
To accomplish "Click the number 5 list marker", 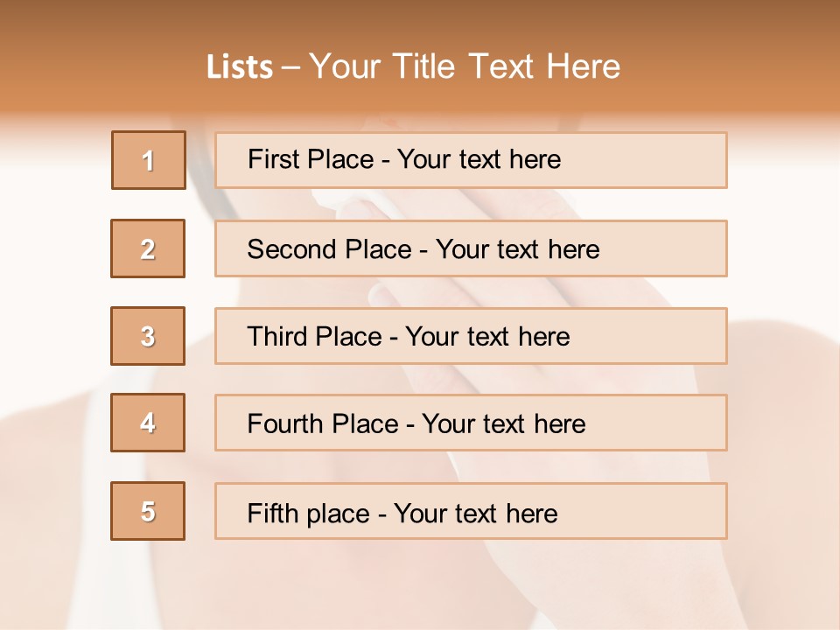I will (148, 511).
